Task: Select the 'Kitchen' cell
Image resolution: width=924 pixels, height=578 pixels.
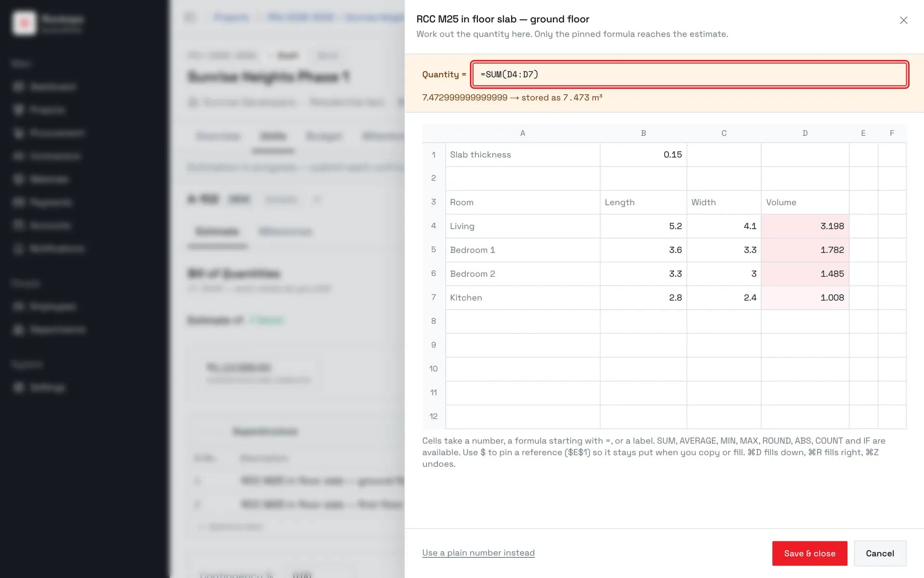Action: click(523, 298)
